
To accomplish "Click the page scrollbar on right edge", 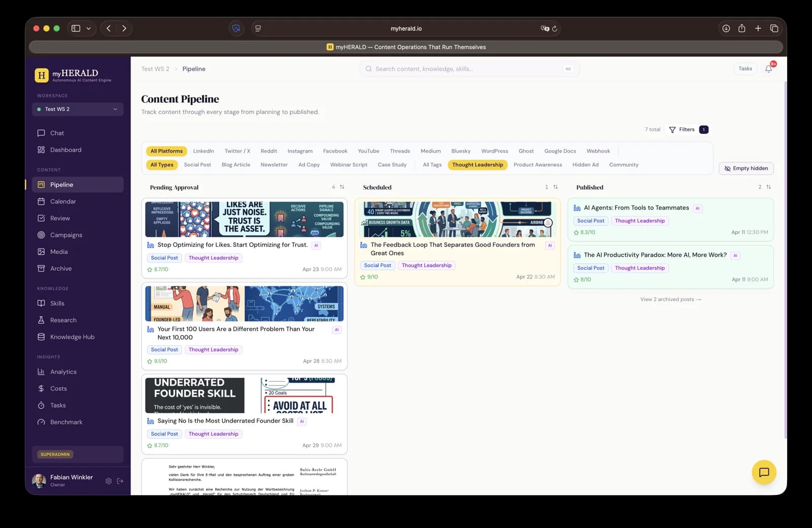I will [x=785, y=259].
